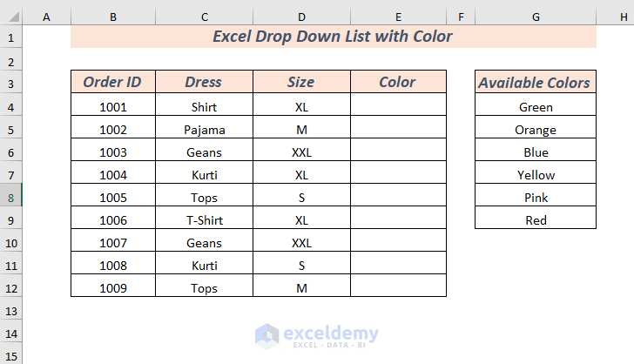Select the "Green" cell in Available Colors
Viewport: 634px width, 364px height.
(536, 107)
